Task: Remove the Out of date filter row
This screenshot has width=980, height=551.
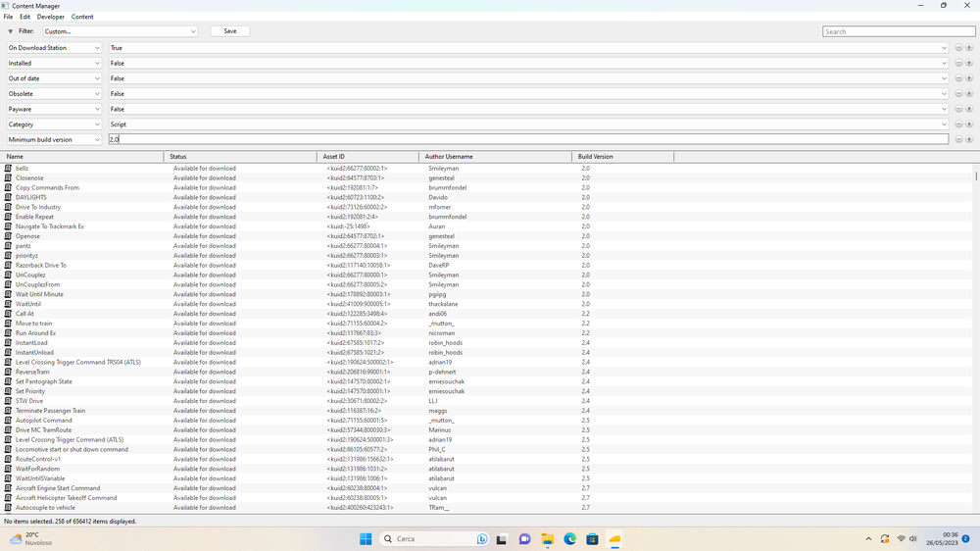Action: point(958,78)
